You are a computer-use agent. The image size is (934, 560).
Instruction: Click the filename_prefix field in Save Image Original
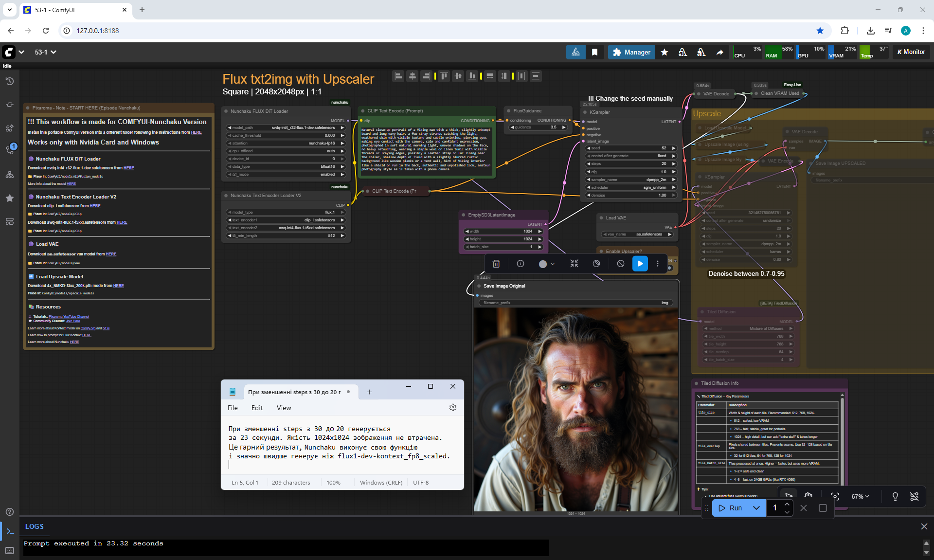(x=576, y=303)
